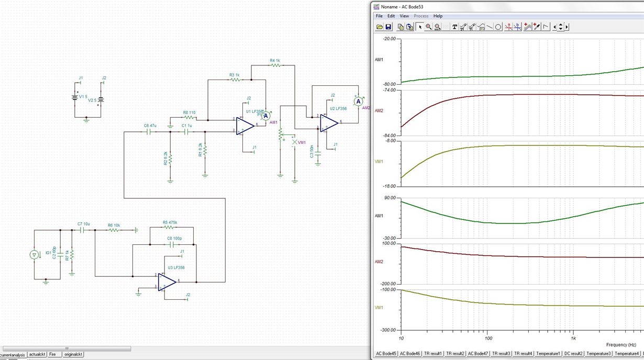This screenshot has width=644, height=360.
Task: Open the actualckt schematic tab
Action: (x=37, y=354)
